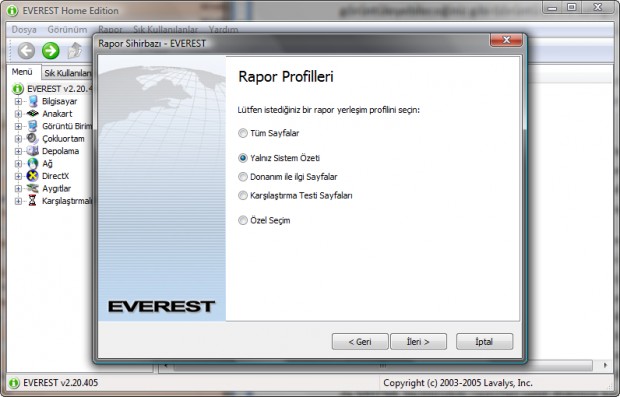Open the Dosya menu in EVEREST window
The image size is (620, 397).
tap(24, 30)
